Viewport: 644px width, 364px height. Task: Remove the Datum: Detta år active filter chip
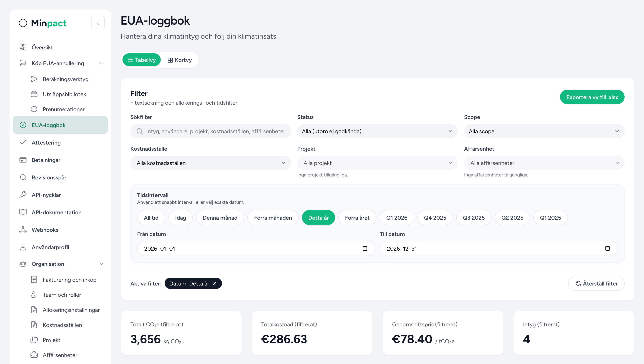[215, 283]
